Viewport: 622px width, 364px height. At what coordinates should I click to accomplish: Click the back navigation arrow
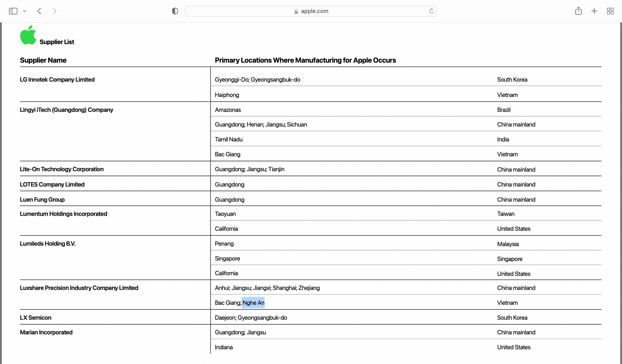pos(39,11)
